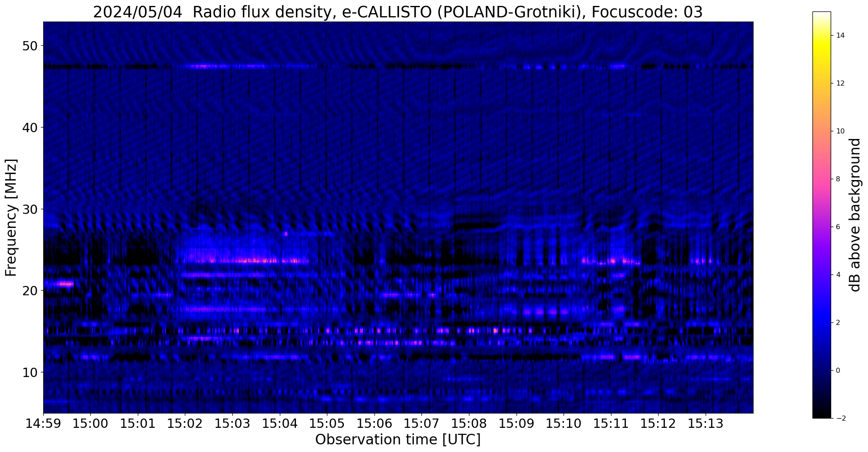Click the 15:05 time tick label

point(327,424)
